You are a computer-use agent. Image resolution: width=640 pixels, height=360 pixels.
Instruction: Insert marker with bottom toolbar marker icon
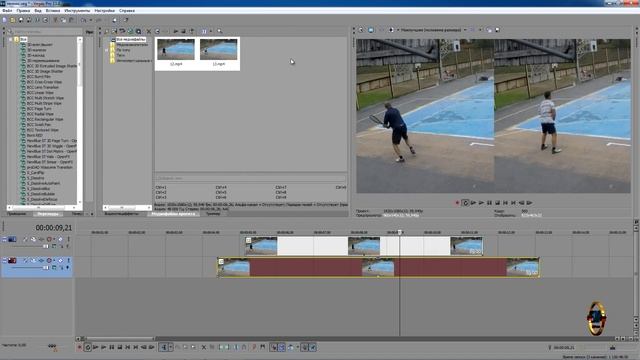(x=254, y=347)
